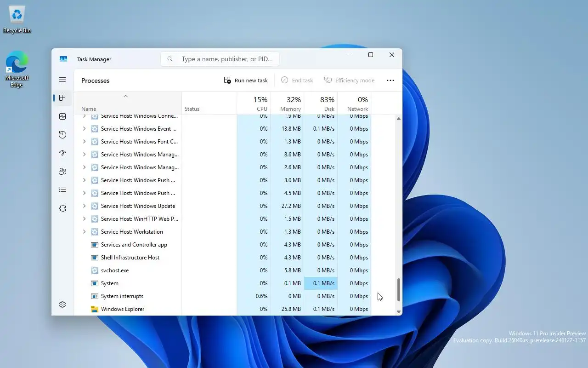Expand the 8.6 MB Windows Manag row
The width and height of the screenshot is (588, 368).
pyautogui.click(x=84, y=155)
